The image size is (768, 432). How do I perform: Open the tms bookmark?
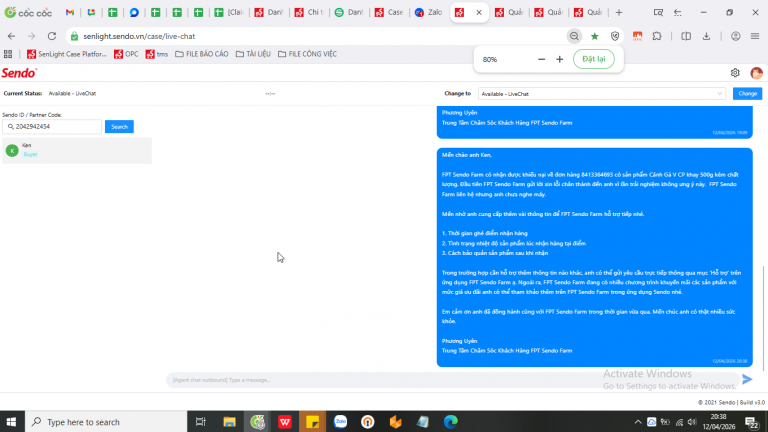click(157, 54)
